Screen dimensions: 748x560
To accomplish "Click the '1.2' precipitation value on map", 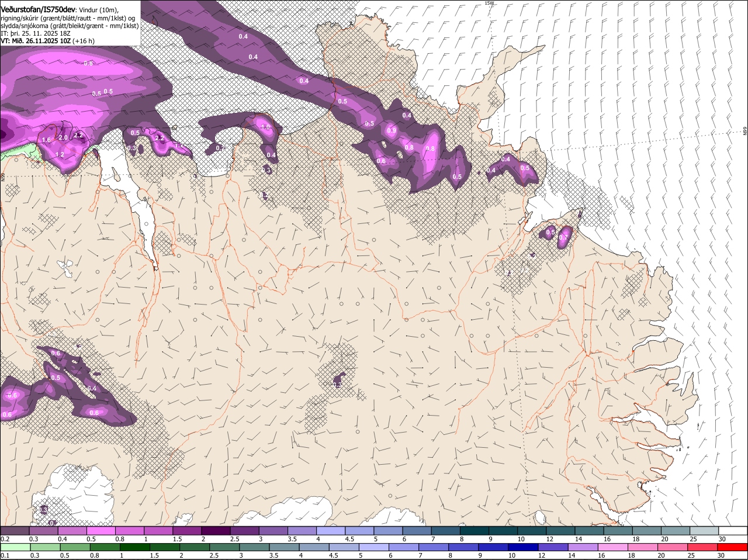I will click(59, 155).
